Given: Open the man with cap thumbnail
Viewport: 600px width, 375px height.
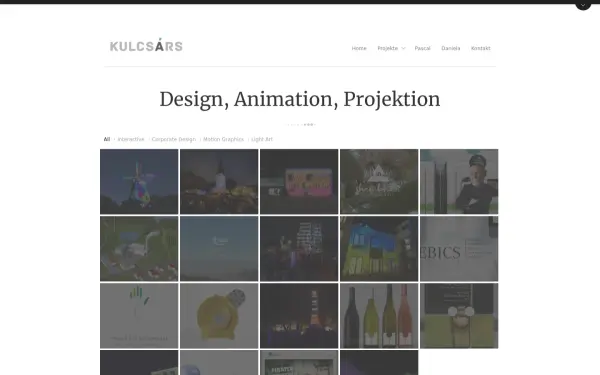Looking at the screenshot, I should [459, 182].
